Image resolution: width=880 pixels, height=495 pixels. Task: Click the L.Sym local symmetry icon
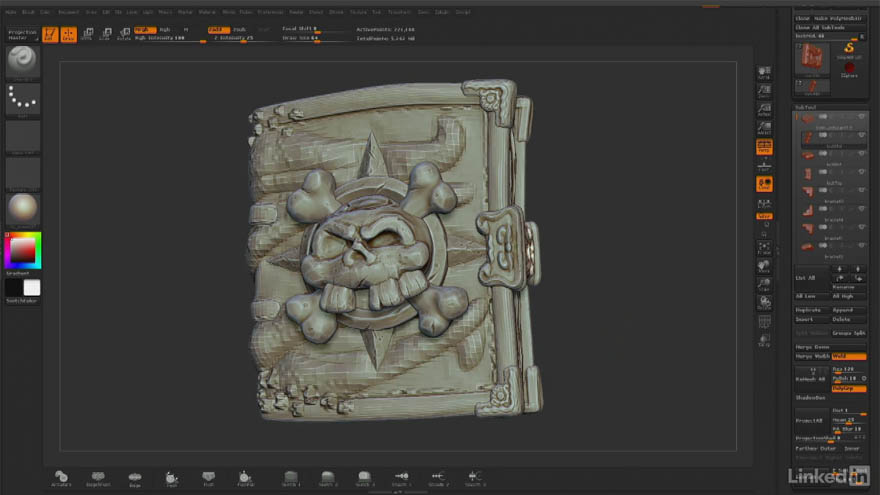click(764, 203)
